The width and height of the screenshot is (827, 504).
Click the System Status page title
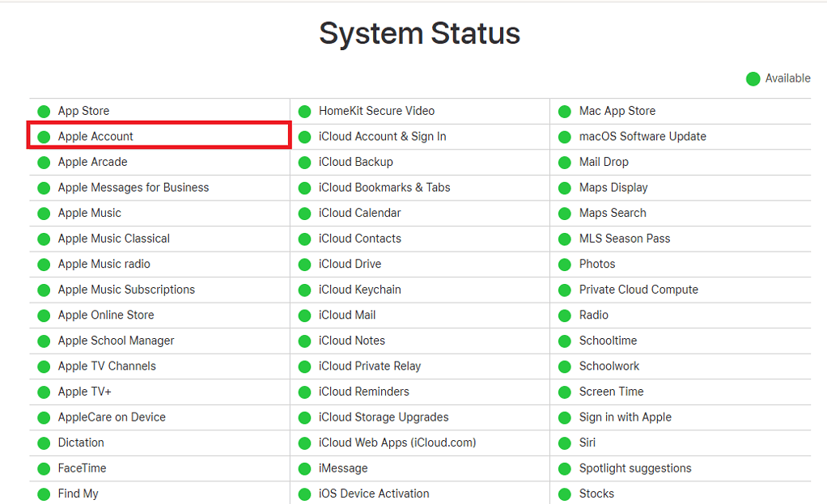point(419,33)
